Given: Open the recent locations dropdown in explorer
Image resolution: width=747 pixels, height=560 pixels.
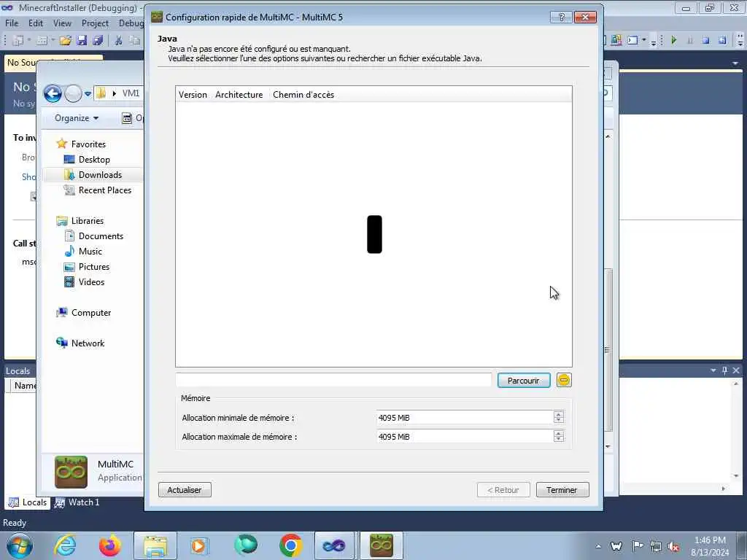Looking at the screenshot, I should (88, 94).
